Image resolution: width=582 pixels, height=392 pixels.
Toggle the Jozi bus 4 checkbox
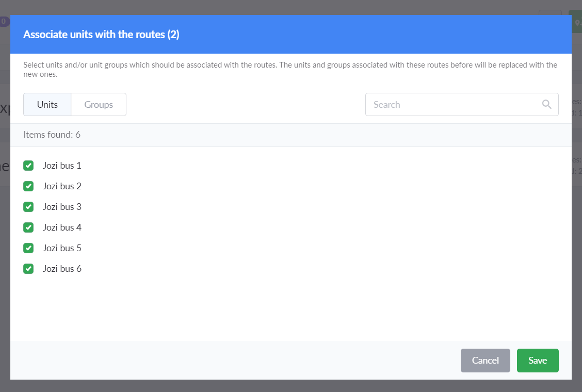pos(28,227)
